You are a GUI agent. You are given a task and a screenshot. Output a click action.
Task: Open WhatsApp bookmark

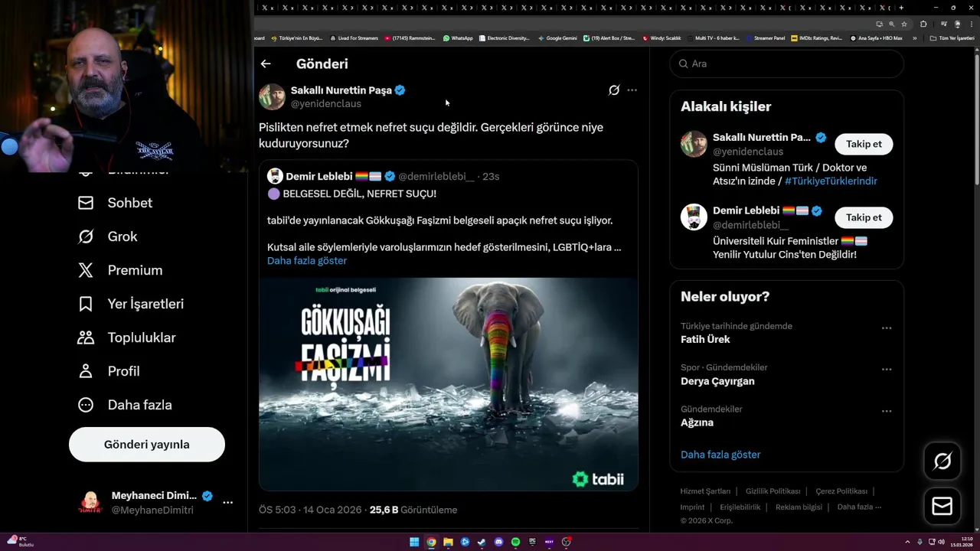(458, 38)
